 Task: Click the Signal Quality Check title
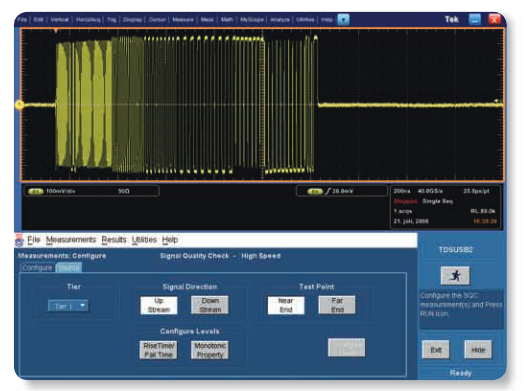point(194,256)
